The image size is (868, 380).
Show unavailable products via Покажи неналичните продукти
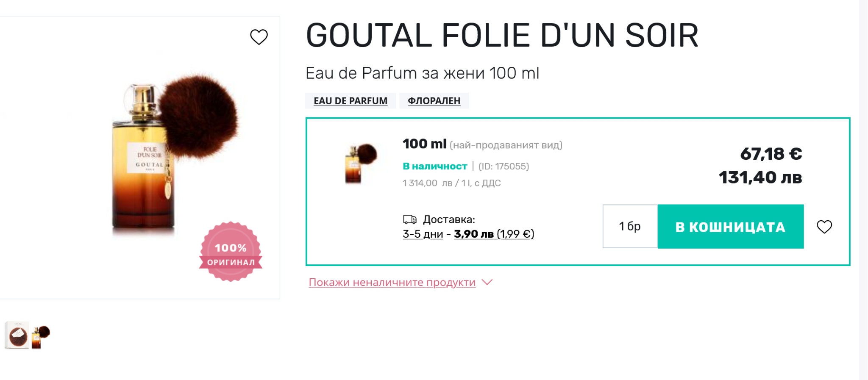point(392,282)
